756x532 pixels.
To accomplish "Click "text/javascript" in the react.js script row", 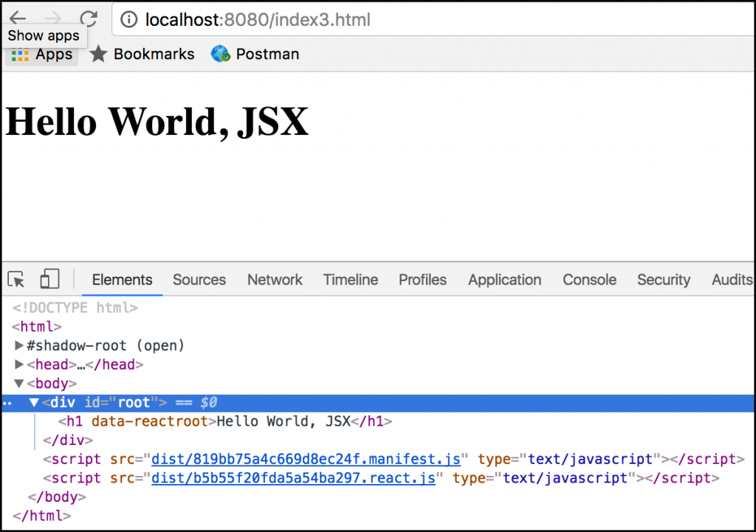I will pyautogui.click(x=565, y=478).
